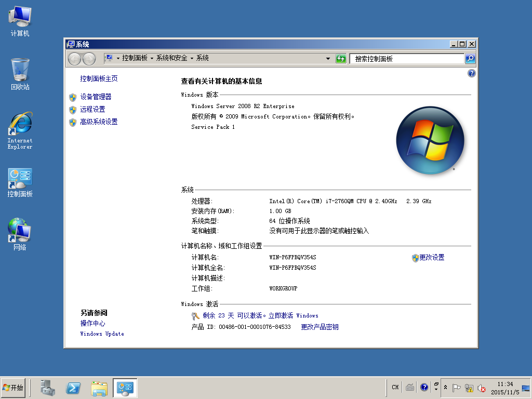Click the muted volume tray icon

pos(482,388)
